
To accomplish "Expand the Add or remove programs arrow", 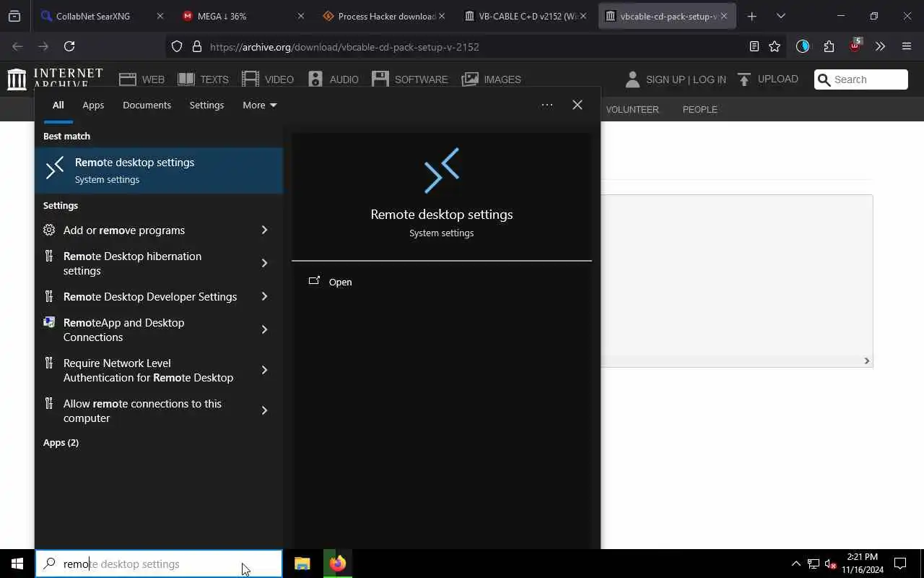I will click(x=265, y=230).
